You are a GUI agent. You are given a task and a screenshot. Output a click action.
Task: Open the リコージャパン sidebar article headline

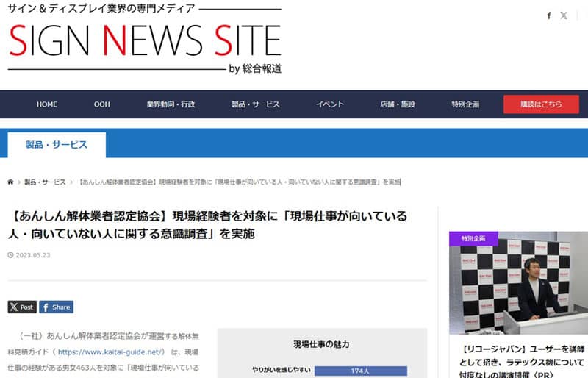pos(523,357)
